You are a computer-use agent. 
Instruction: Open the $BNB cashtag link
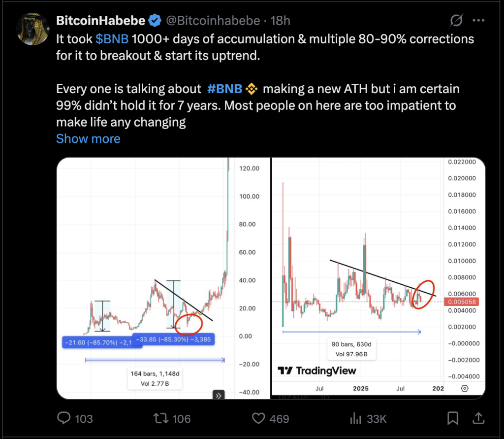click(x=112, y=38)
